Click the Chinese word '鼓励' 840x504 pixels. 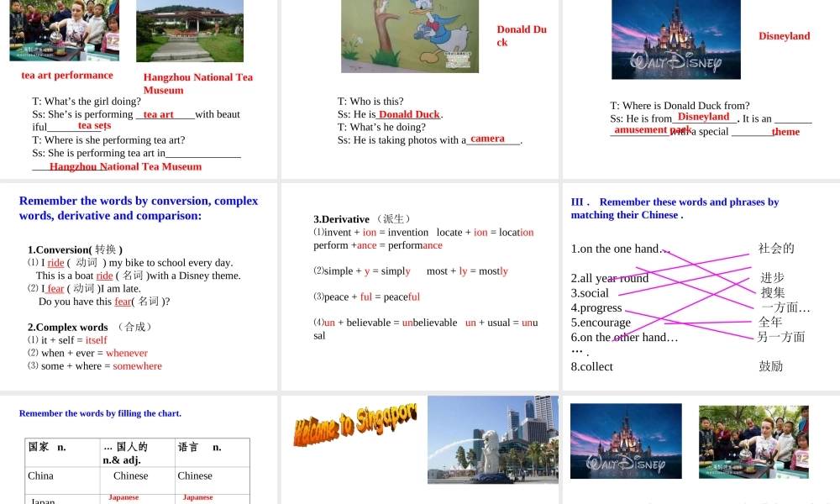(771, 365)
